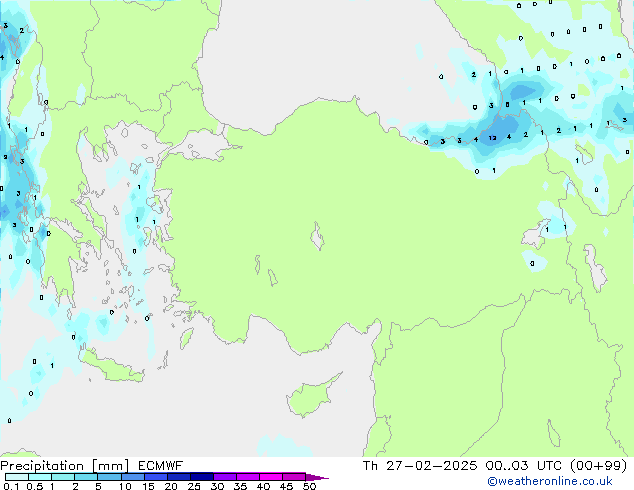Select the 35–40 mm magenta swatch

tap(248, 477)
